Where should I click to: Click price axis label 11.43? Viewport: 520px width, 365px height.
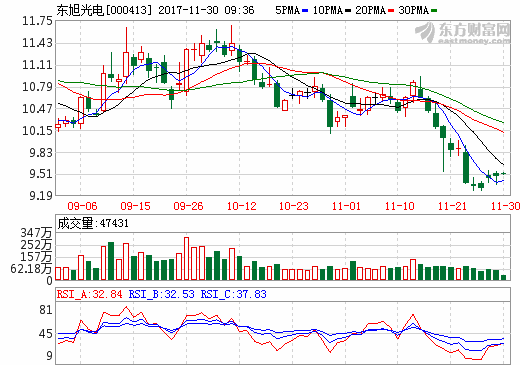(x=37, y=43)
